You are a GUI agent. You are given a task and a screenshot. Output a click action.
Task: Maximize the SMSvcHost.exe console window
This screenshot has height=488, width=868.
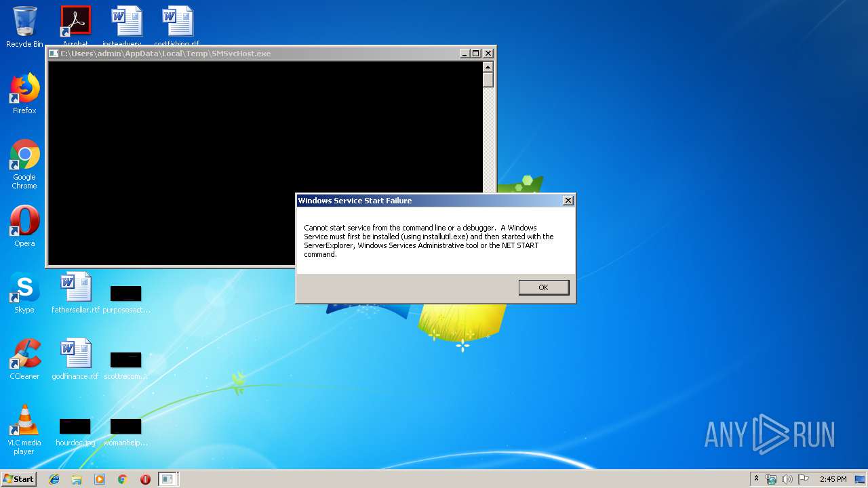[476, 54]
